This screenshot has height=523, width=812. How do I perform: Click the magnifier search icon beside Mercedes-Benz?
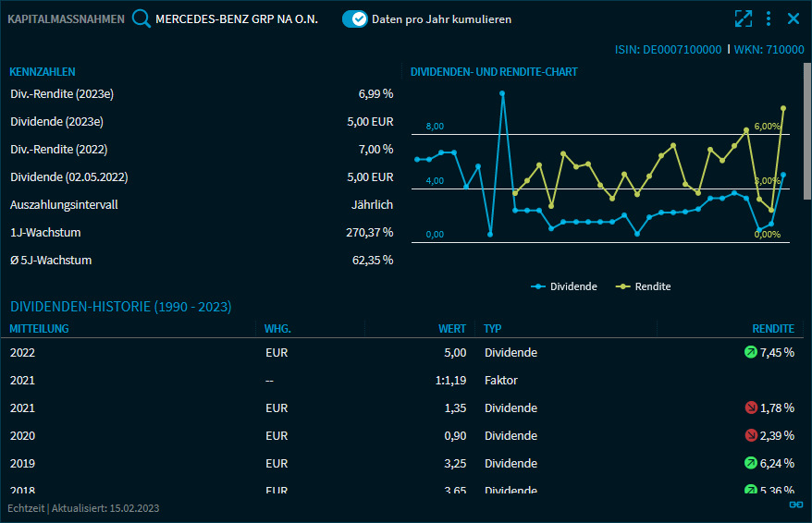point(141,18)
